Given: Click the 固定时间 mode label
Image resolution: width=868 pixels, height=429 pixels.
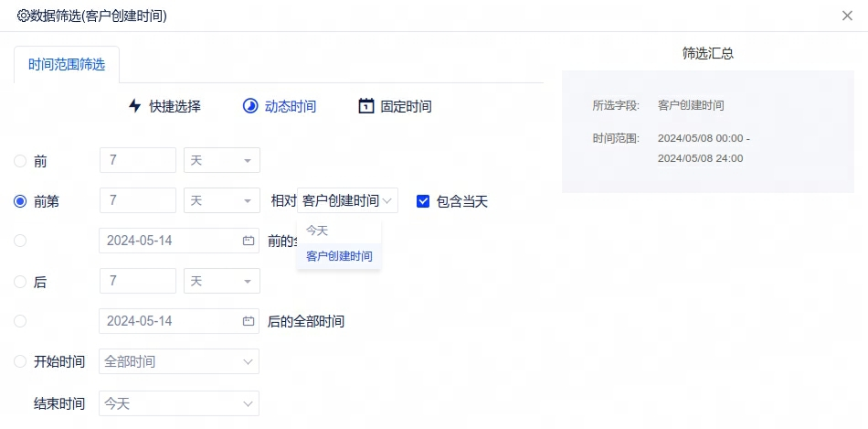Looking at the screenshot, I should (406, 106).
